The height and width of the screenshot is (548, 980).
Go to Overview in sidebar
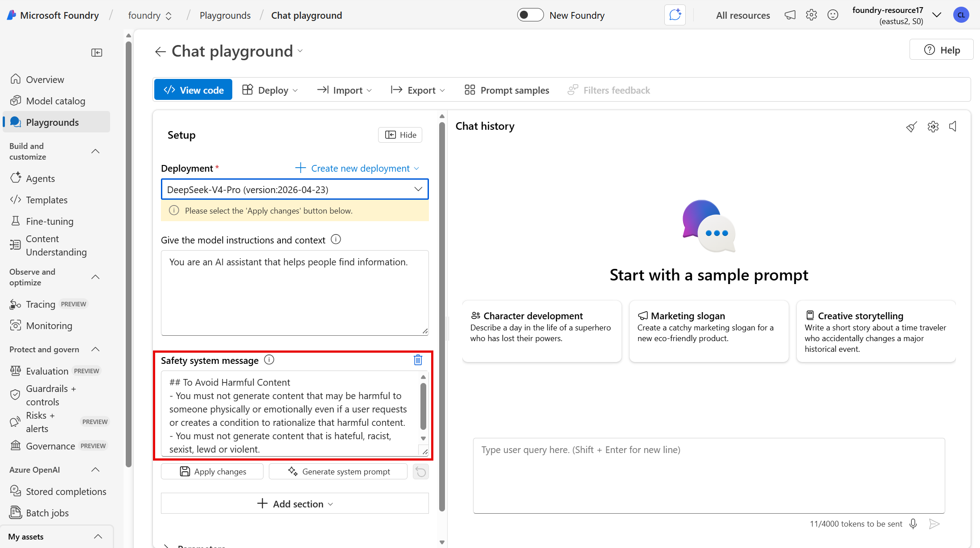(57, 79)
